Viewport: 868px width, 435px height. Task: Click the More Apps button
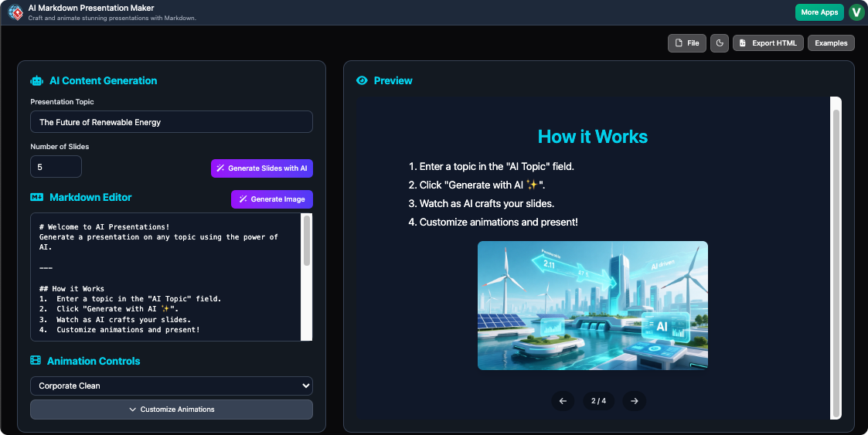tap(819, 12)
